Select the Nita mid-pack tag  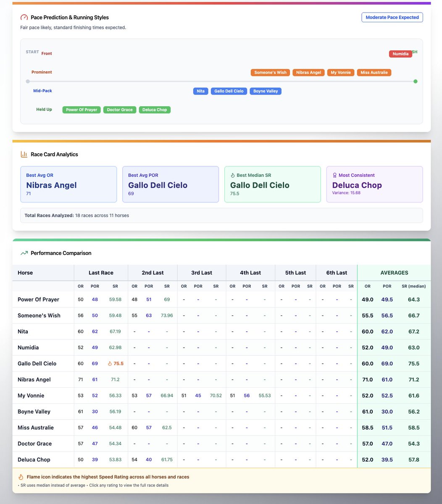[x=201, y=91]
